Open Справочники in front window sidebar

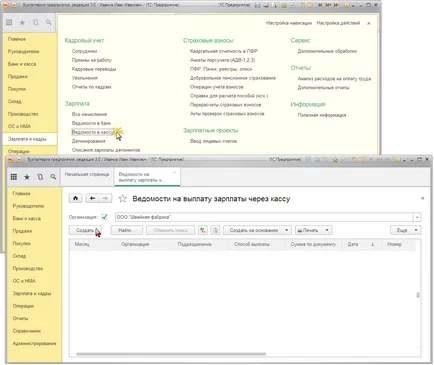[27, 331]
